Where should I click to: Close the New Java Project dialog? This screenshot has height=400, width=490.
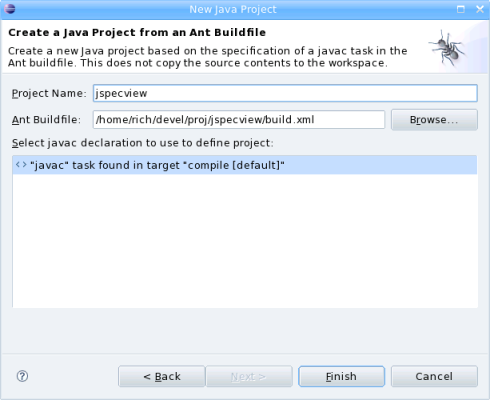pos(480,9)
